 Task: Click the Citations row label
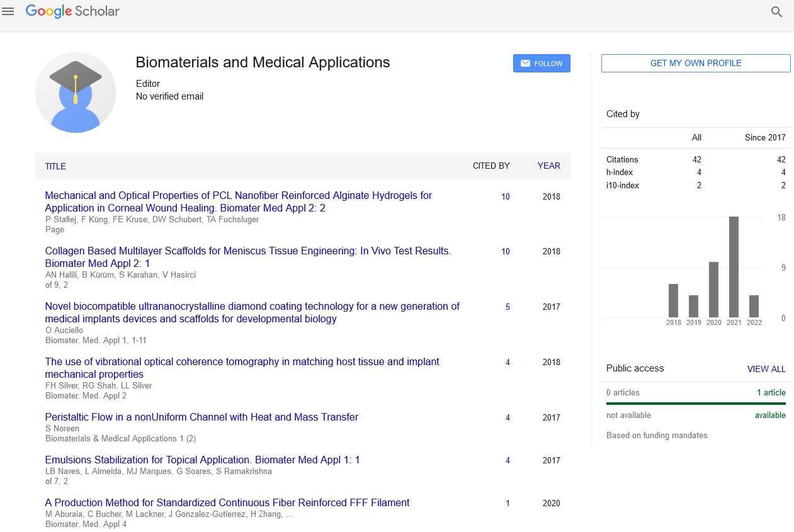point(622,159)
